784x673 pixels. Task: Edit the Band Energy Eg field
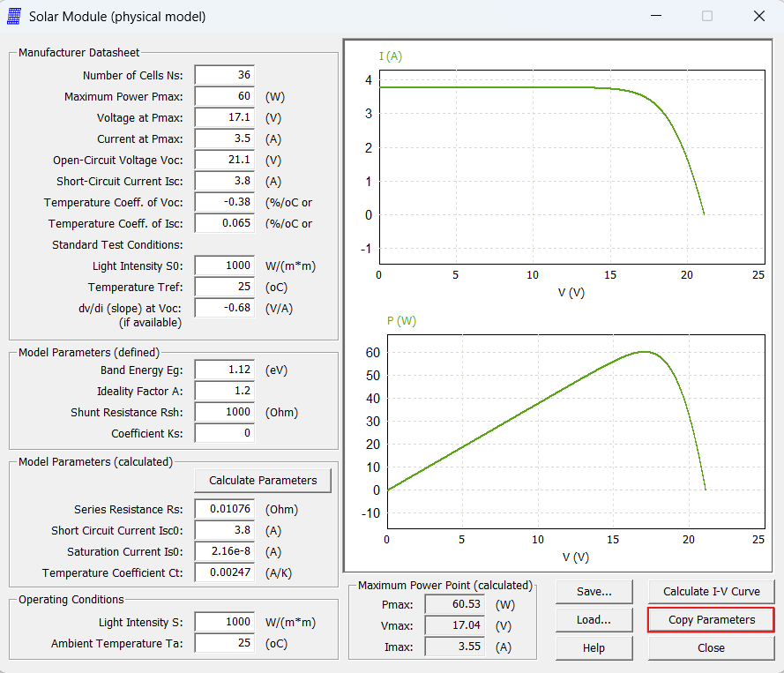225,370
